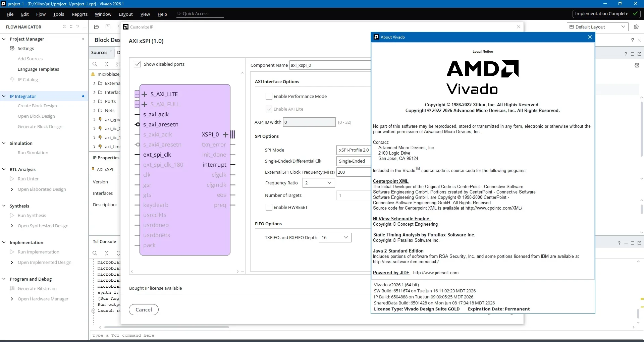Collapse all Flow Navigator sections icon
Image resolution: width=644 pixels, height=342 pixels.
click(64, 27)
